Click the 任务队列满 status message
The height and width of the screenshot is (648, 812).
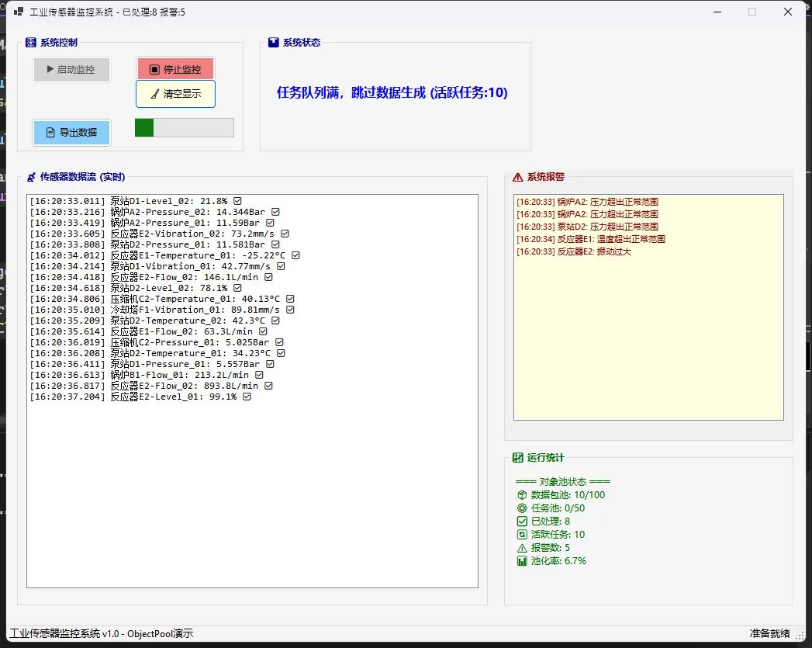click(392, 92)
